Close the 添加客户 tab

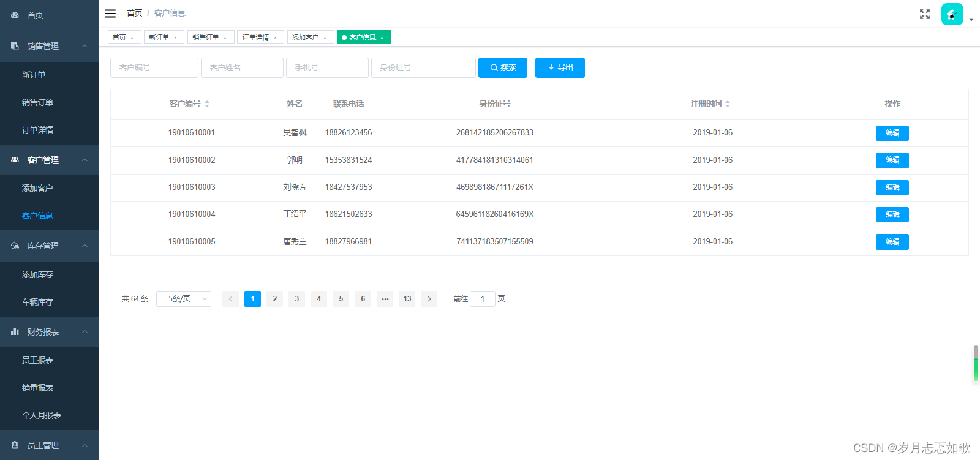325,38
